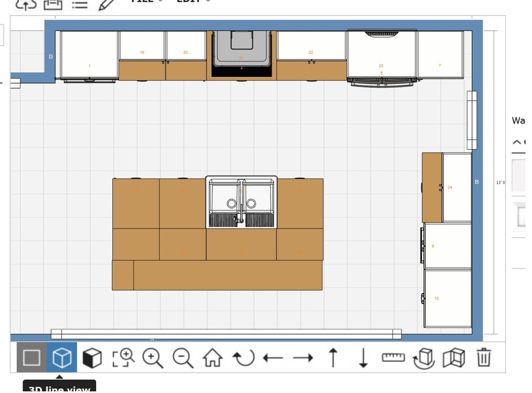Select the wide island cabinet below the sink
The width and height of the screenshot is (532, 393).
click(241, 244)
